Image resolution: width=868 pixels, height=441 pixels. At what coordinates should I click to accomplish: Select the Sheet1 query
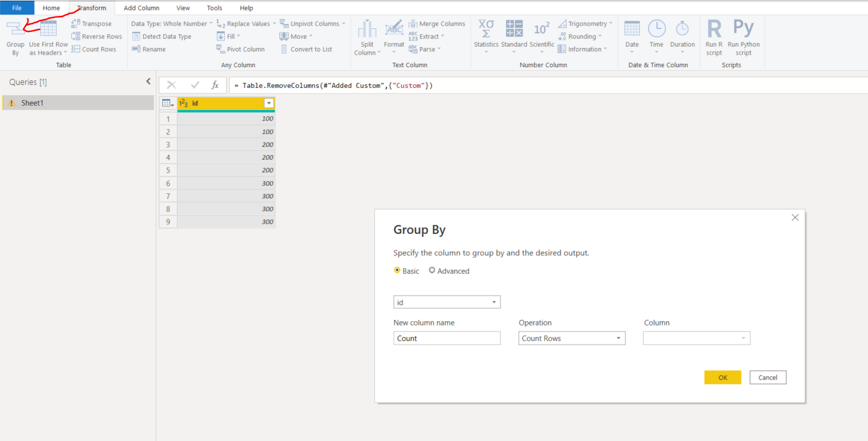click(x=78, y=103)
